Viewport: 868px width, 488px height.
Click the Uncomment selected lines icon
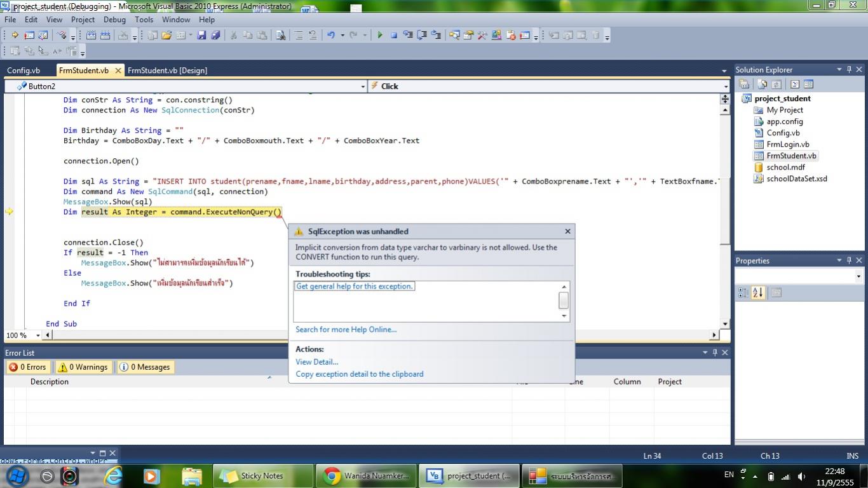point(313,36)
